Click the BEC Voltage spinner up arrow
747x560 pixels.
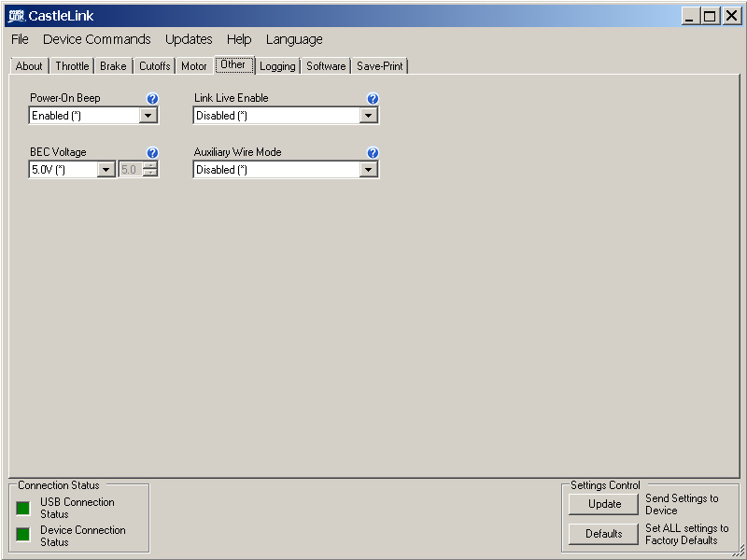(150, 166)
